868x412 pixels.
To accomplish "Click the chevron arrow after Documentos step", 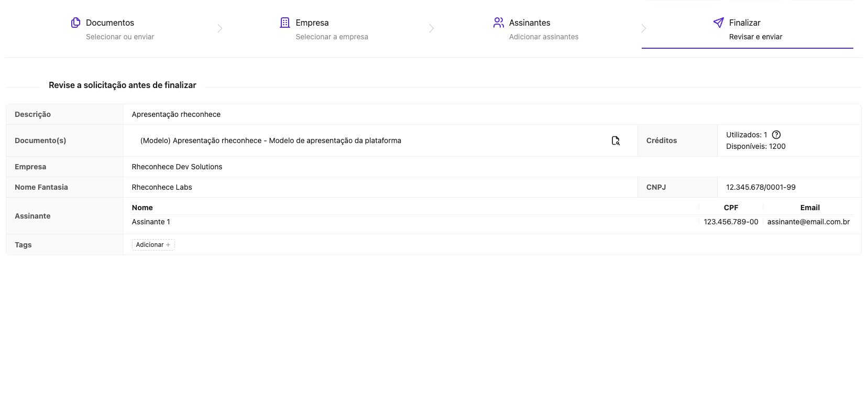I will pos(220,28).
